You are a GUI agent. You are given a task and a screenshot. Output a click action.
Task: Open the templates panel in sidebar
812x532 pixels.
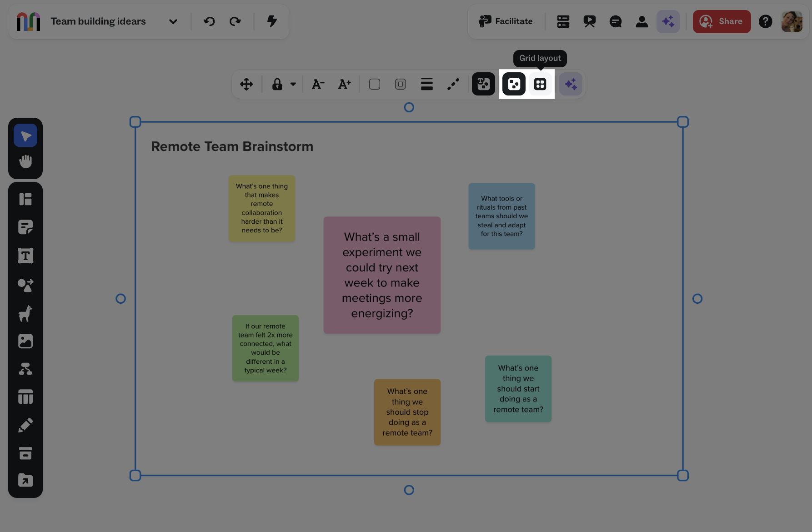[x=25, y=199]
